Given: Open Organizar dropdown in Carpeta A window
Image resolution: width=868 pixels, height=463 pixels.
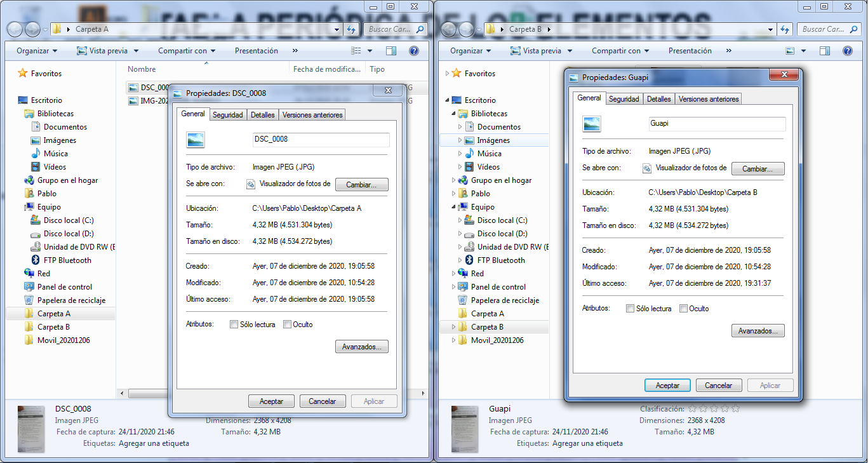Looking at the screenshot, I should coord(37,51).
